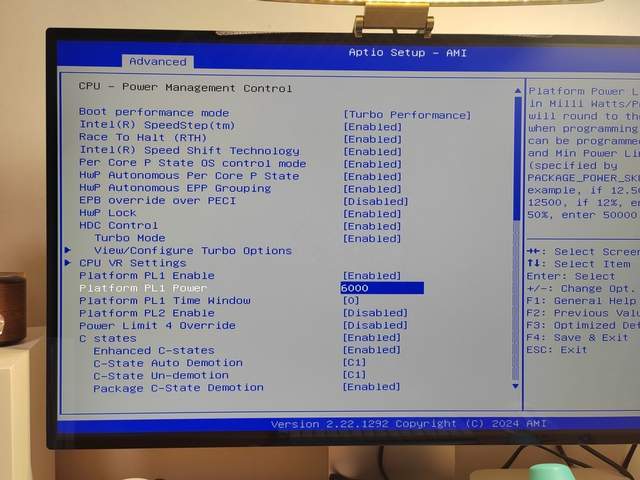The image size is (640, 480).
Task: Edit Platform PL1 Power 6000 field
Action: point(381,288)
